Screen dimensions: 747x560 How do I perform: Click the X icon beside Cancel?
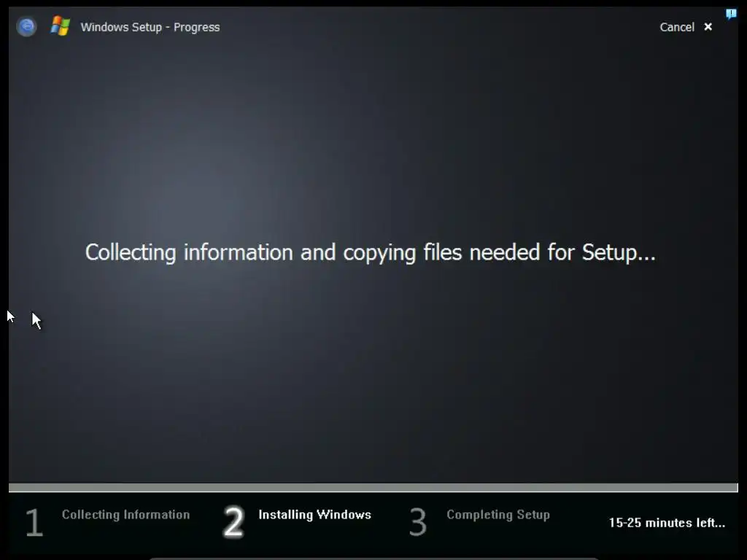708,27
